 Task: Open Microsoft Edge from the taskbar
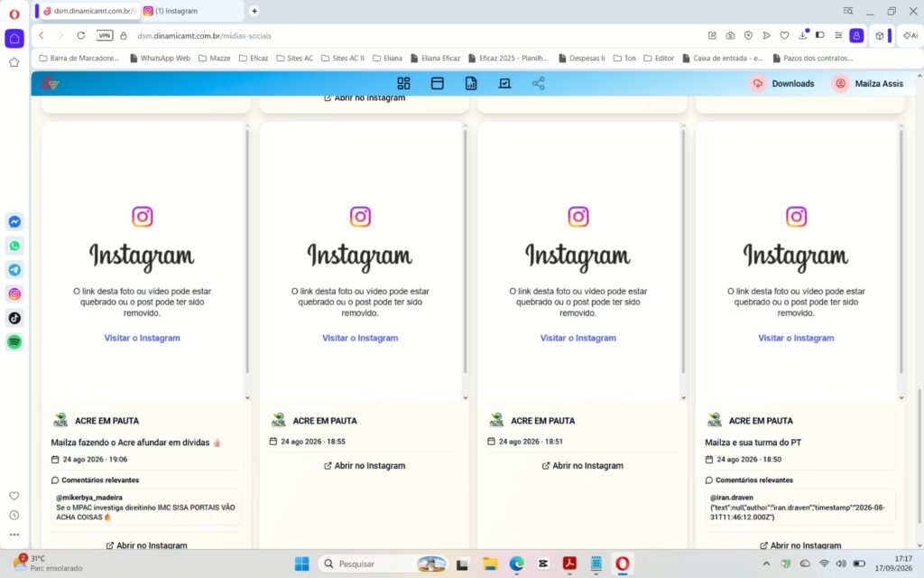tap(517, 564)
